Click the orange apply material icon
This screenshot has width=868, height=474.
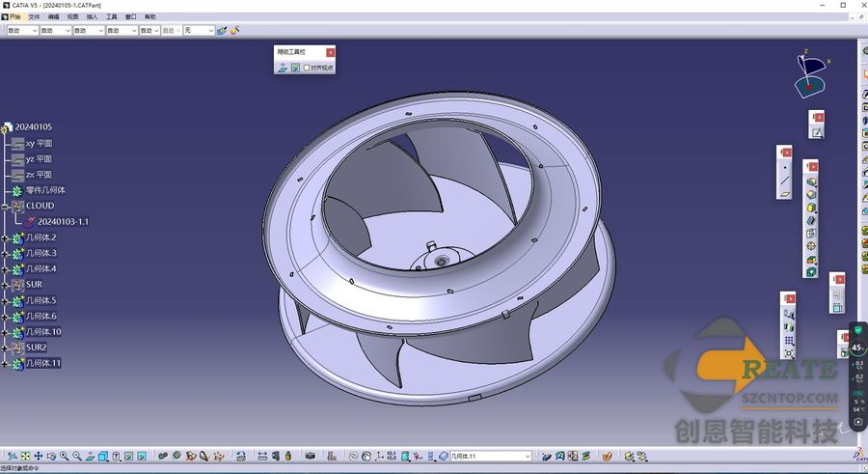click(608, 457)
